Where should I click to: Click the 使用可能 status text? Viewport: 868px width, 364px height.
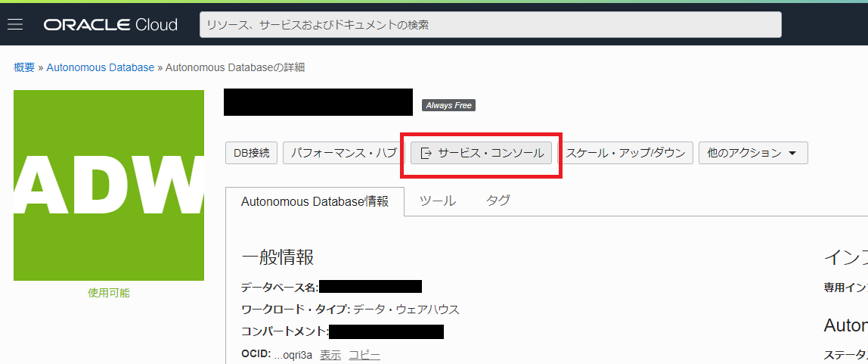pyautogui.click(x=109, y=293)
